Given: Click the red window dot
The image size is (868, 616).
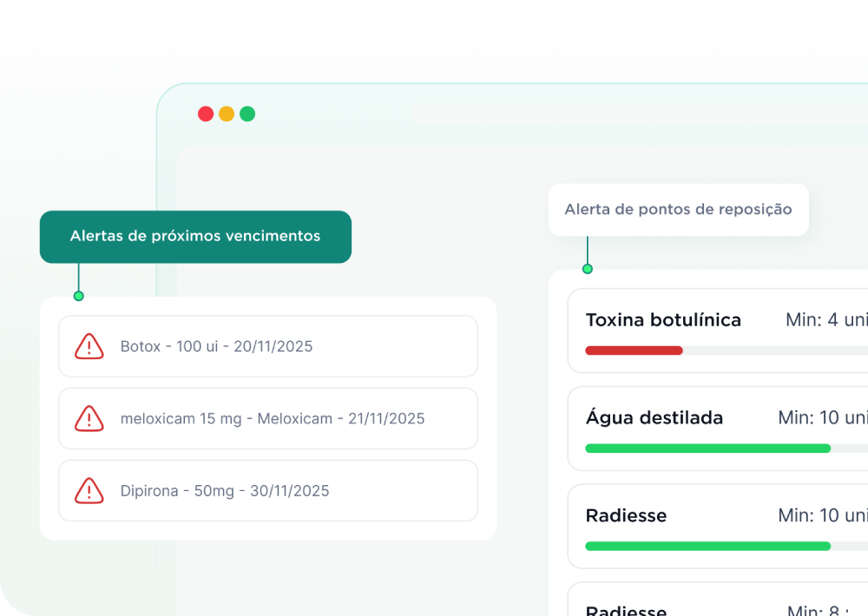Looking at the screenshot, I should coord(206,114).
